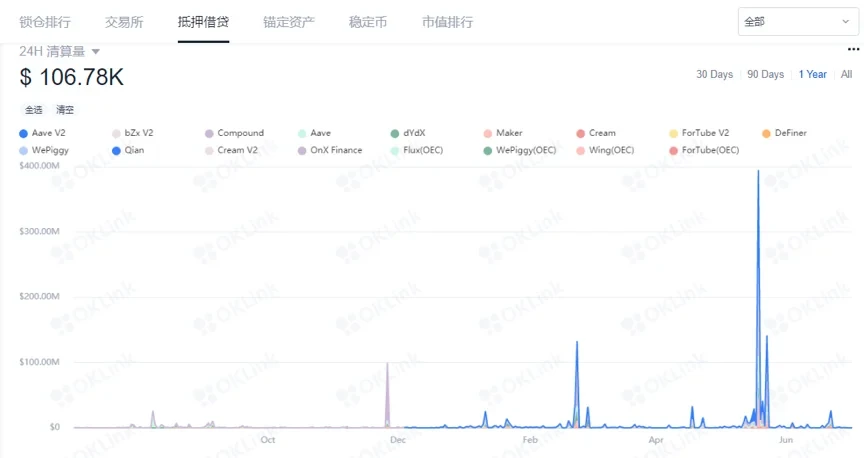Toggle the ForTube(OEC) legend series

tap(704, 150)
